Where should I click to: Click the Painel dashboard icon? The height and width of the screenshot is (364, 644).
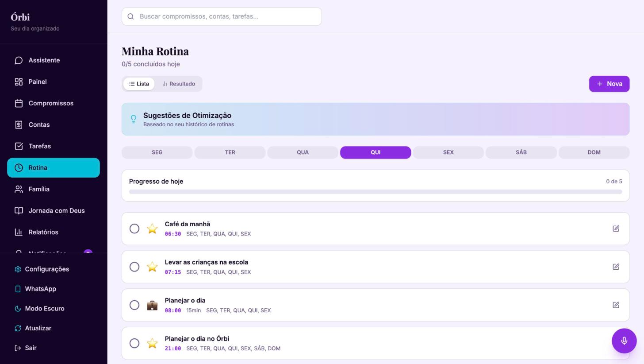point(19,82)
